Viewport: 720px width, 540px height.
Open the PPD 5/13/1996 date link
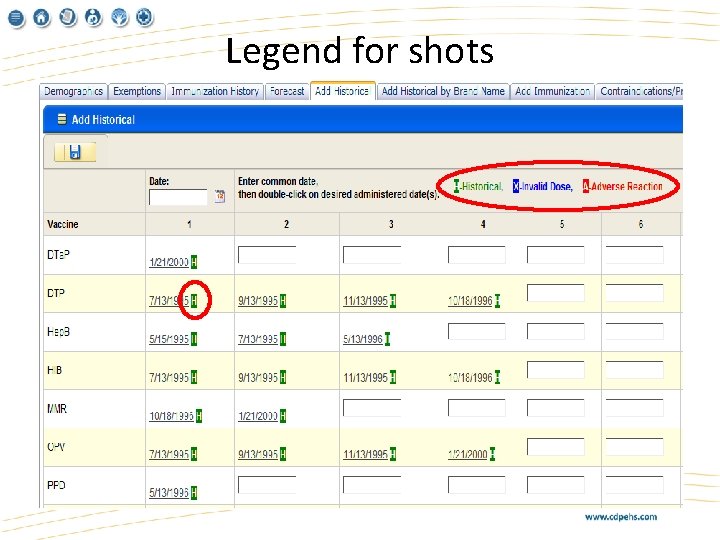(169, 493)
